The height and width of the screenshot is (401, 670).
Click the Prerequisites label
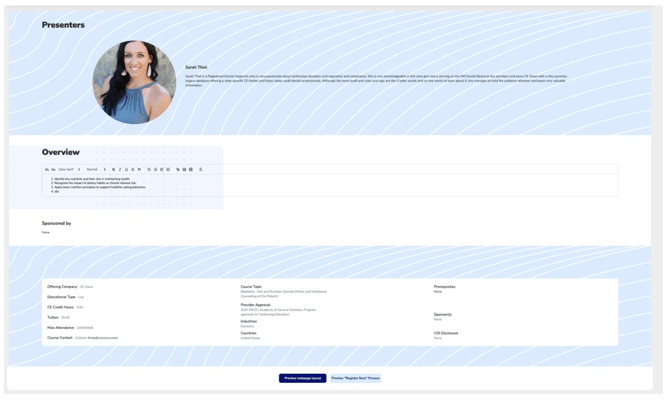coord(445,287)
